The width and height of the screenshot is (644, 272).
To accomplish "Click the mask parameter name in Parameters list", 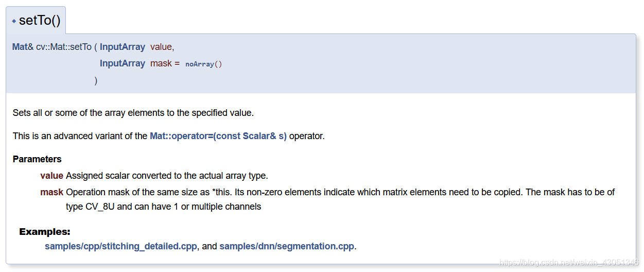I will pyautogui.click(x=52, y=192).
